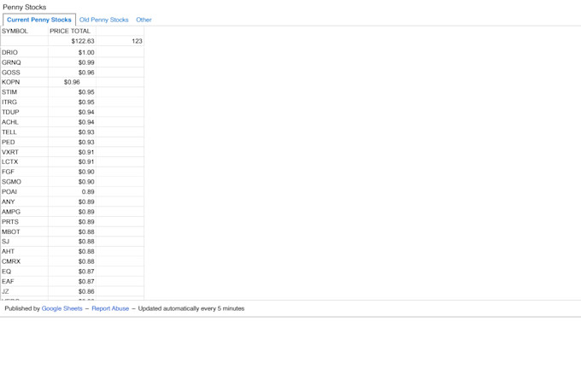Image resolution: width=581 pixels, height=392 pixels.
Task: Select the TDUP symbol cell
Action: (25, 112)
